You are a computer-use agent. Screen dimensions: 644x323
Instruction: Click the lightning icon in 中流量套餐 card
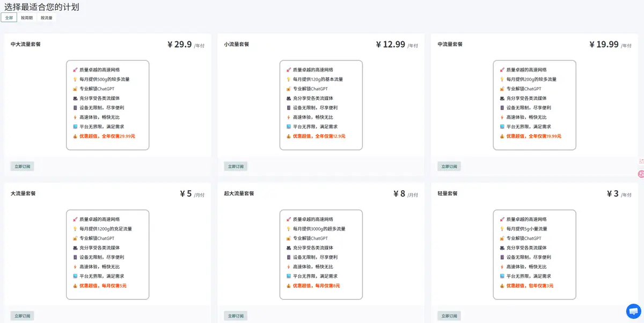click(x=502, y=117)
